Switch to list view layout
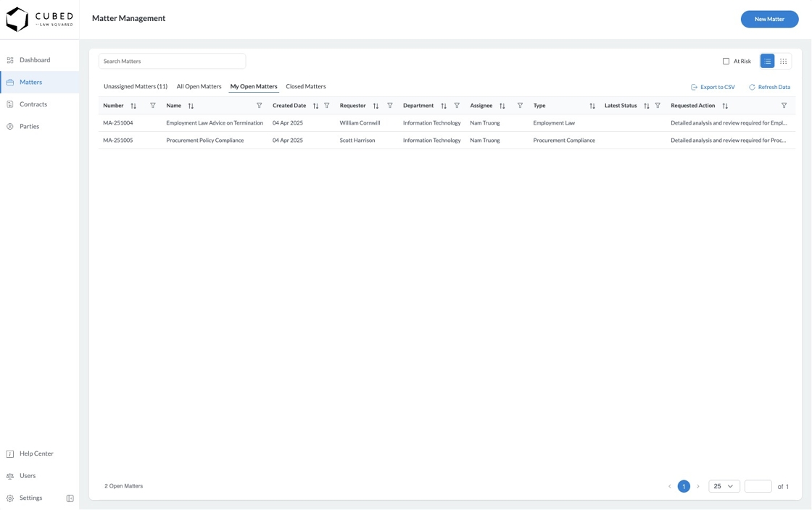The width and height of the screenshot is (812, 510). point(768,61)
